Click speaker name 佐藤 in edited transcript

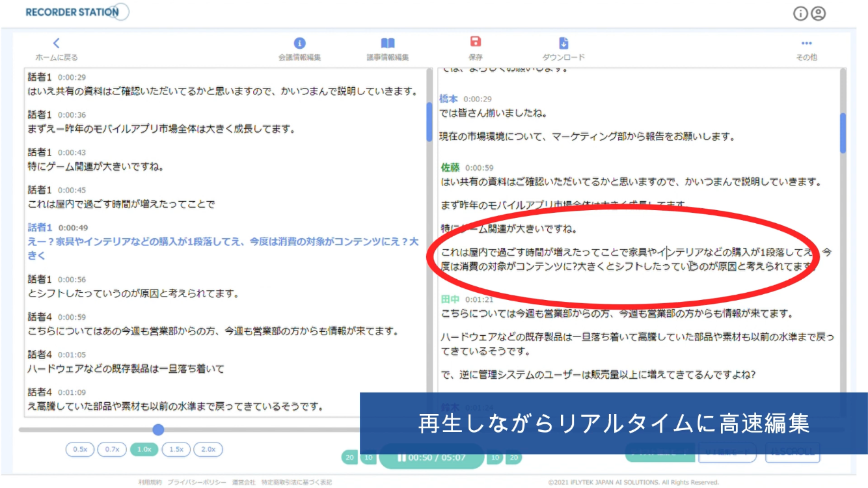coord(450,167)
